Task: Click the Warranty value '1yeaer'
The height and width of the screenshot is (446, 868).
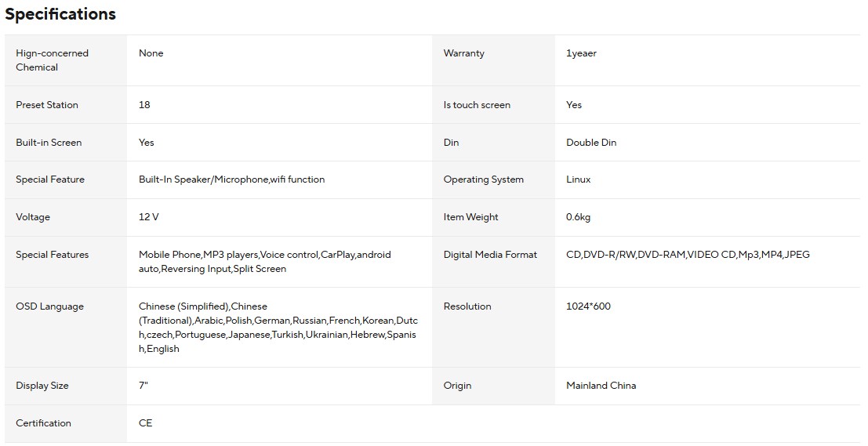Action: [x=581, y=53]
